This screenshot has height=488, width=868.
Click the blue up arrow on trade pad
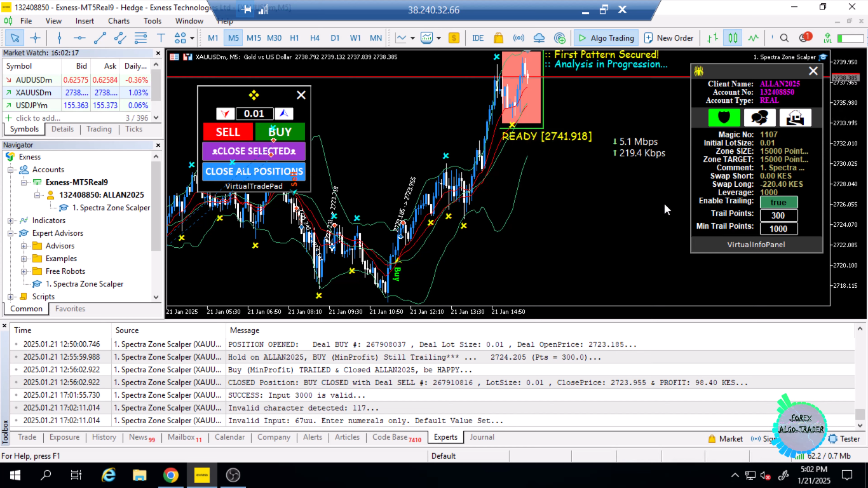pos(283,114)
